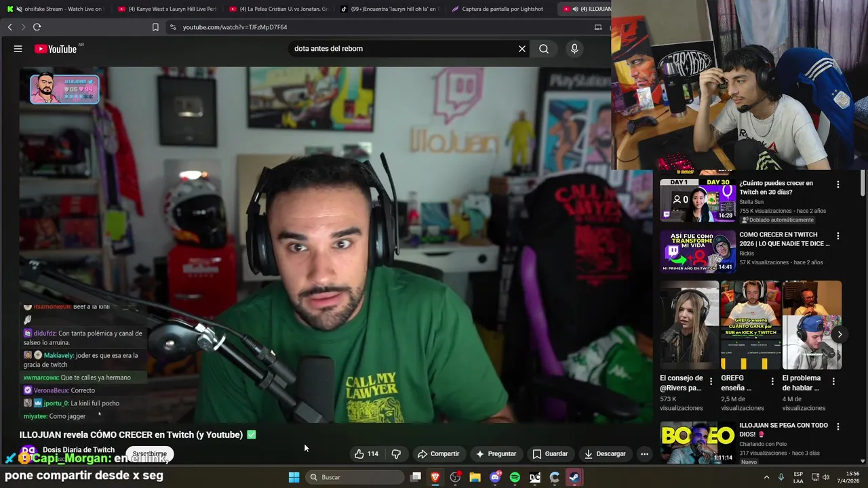This screenshot has width=868, height=488.
Task: Open the YouTube hamburger guide menu
Action: pos(18,49)
